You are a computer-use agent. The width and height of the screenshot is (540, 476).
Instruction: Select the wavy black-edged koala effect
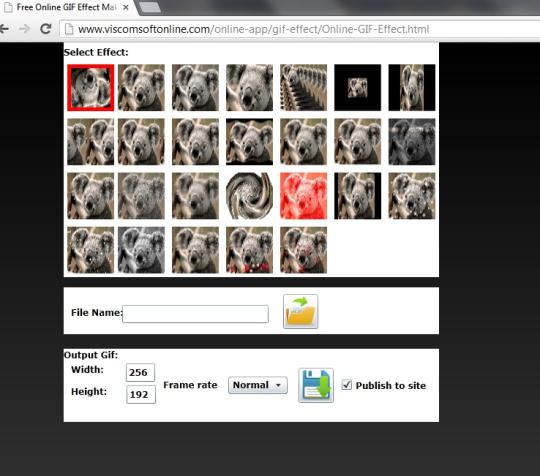[249, 142]
